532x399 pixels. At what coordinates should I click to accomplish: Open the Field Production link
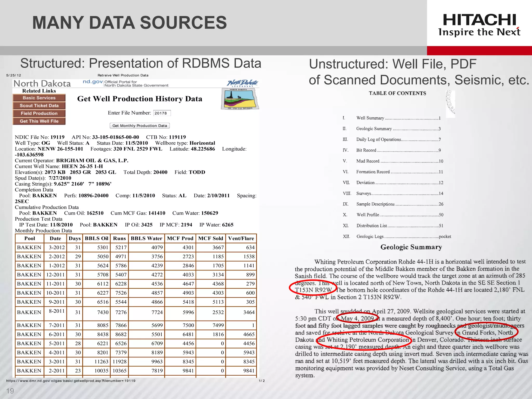(x=39, y=114)
